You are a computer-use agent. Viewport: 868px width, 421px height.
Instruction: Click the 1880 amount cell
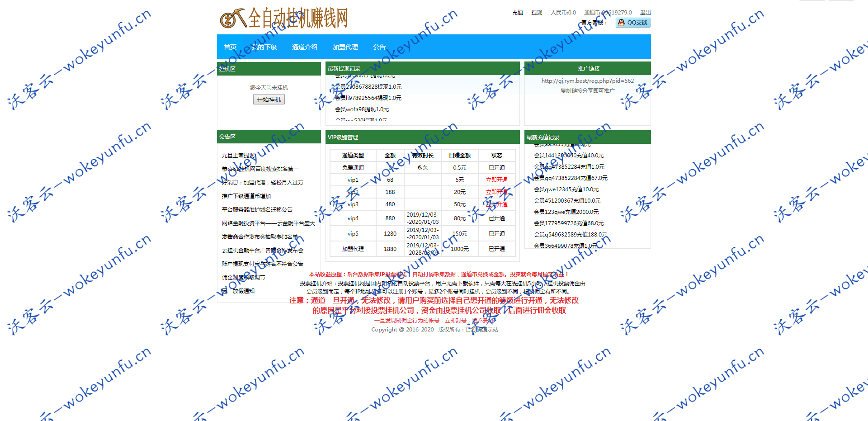(390, 249)
